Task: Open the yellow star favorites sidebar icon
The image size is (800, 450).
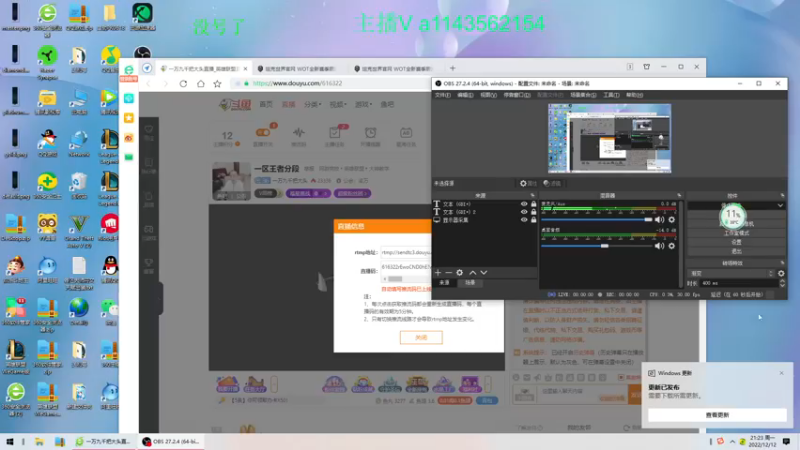Action: click(129, 118)
